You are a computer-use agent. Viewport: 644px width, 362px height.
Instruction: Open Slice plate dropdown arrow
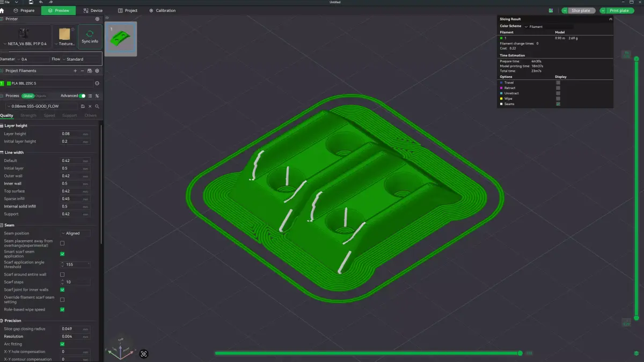[x=565, y=10]
